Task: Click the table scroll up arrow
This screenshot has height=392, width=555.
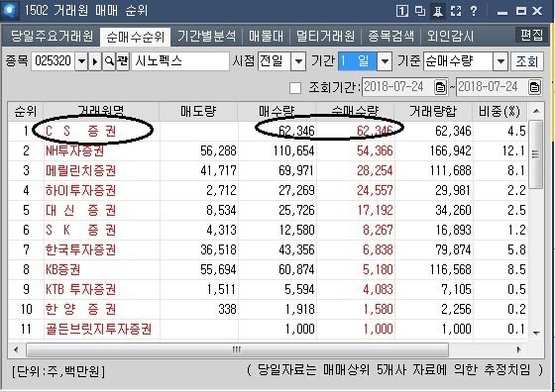Action: pos(536,111)
